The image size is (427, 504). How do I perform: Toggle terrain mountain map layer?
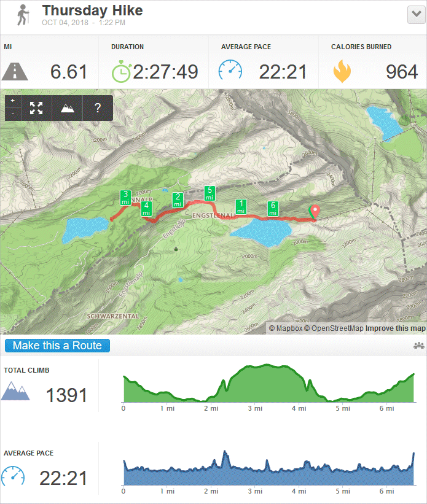pos(67,108)
